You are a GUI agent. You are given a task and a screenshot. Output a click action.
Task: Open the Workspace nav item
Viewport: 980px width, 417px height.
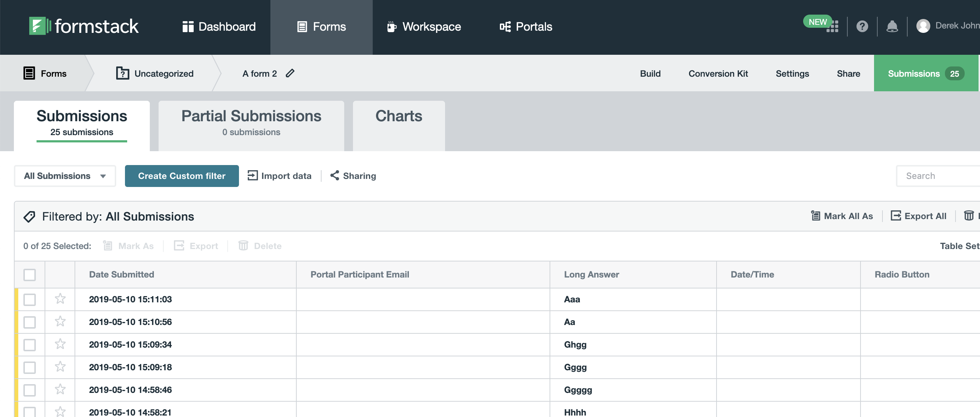[x=424, y=27]
